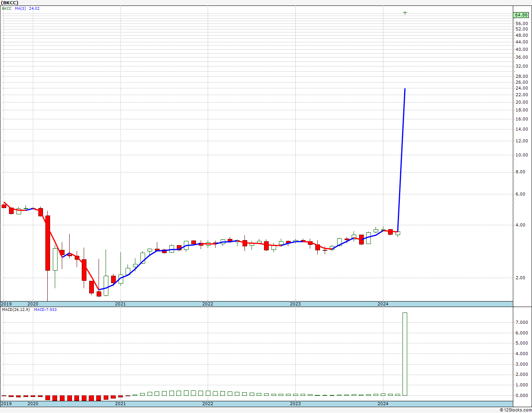Click the 12.00 price axis label
532x413 pixels.
[521, 141]
